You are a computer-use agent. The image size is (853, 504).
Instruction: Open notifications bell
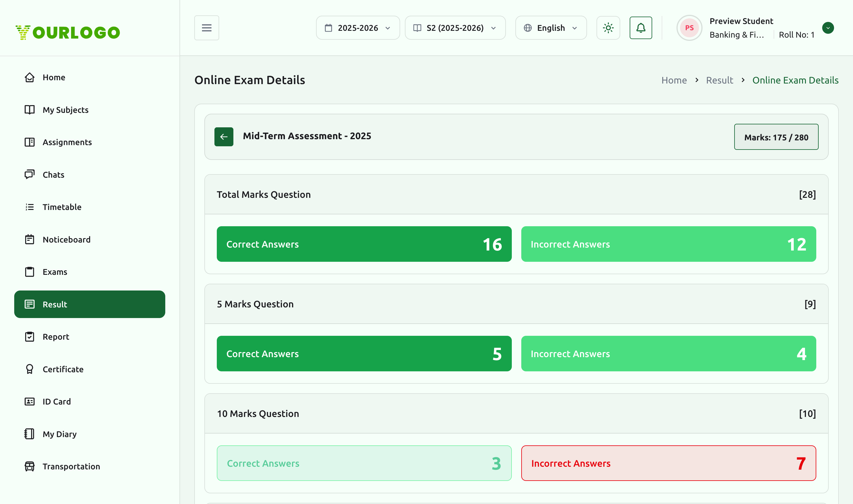[641, 28]
